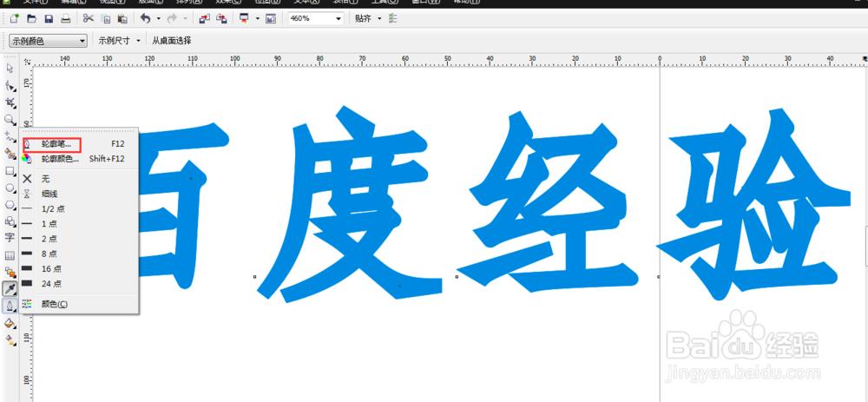
Task: Select the Text tool (字)
Action: click(10, 238)
